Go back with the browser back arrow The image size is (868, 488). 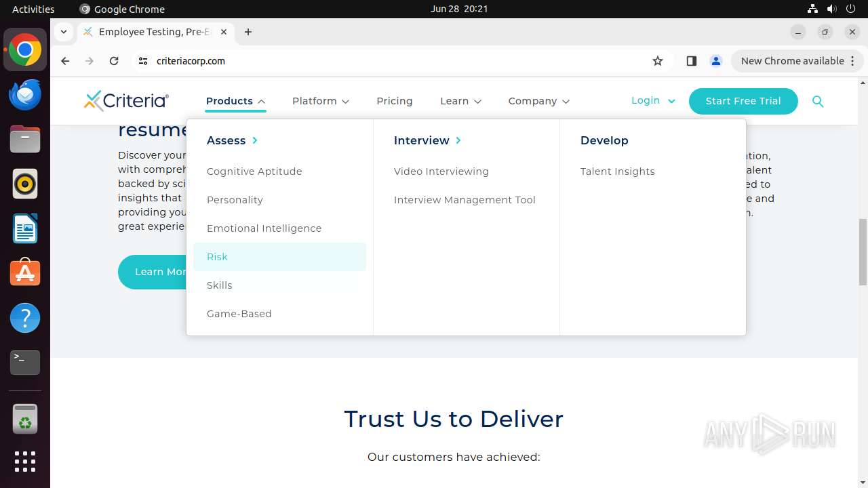(x=65, y=61)
